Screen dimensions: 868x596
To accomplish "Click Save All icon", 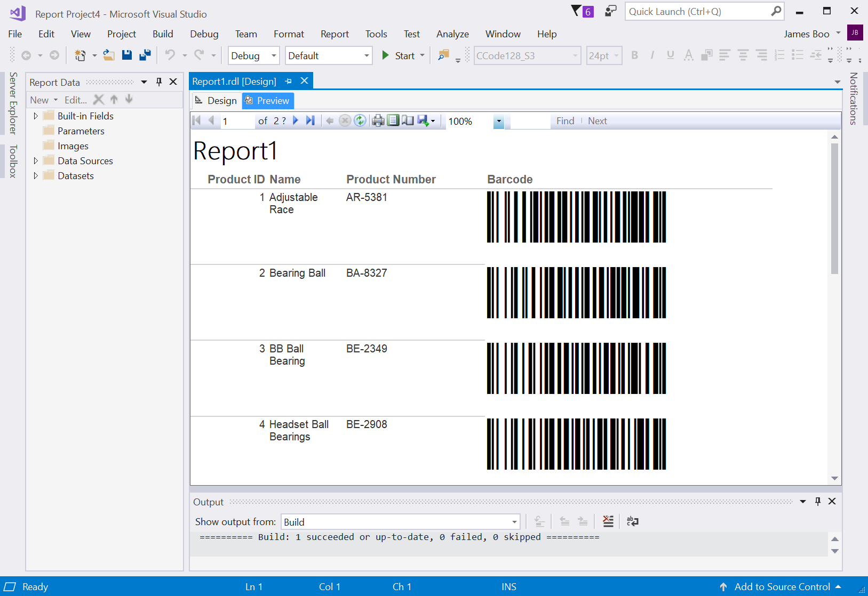I will pyautogui.click(x=145, y=55).
